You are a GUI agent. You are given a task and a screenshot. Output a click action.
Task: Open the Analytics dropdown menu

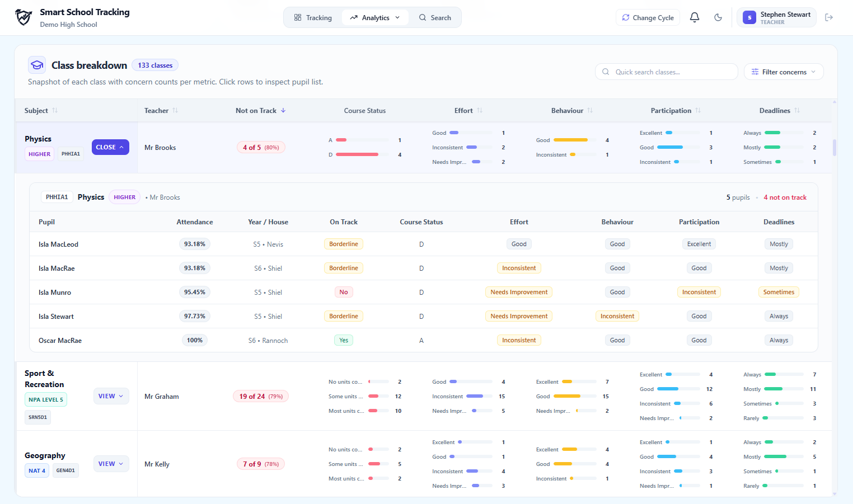pyautogui.click(x=375, y=18)
